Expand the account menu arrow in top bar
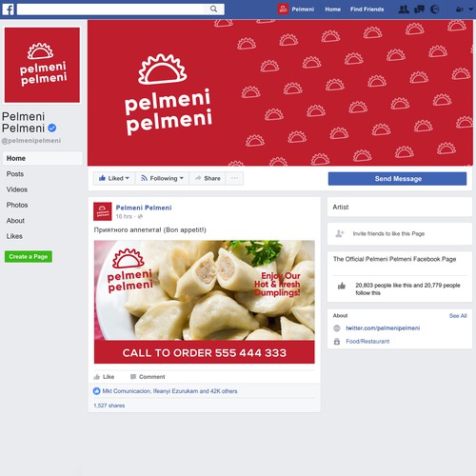The height and width of the screenshot is (476, 476). tap(470, 10)
